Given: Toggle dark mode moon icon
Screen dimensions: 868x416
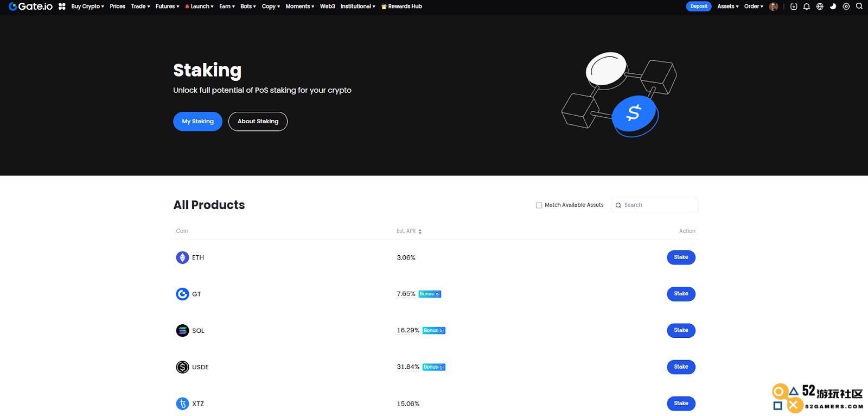Looking at the screenshot, I should pyautogui.click(x=833, y=7).
